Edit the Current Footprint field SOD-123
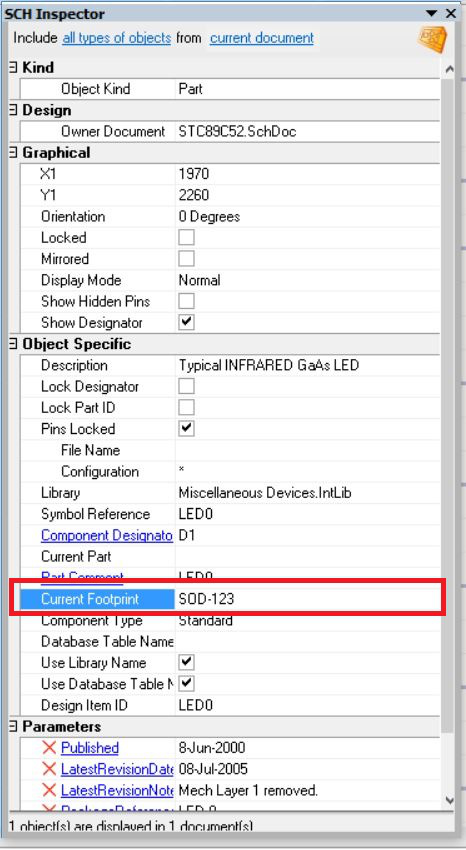 coord(308,599)
